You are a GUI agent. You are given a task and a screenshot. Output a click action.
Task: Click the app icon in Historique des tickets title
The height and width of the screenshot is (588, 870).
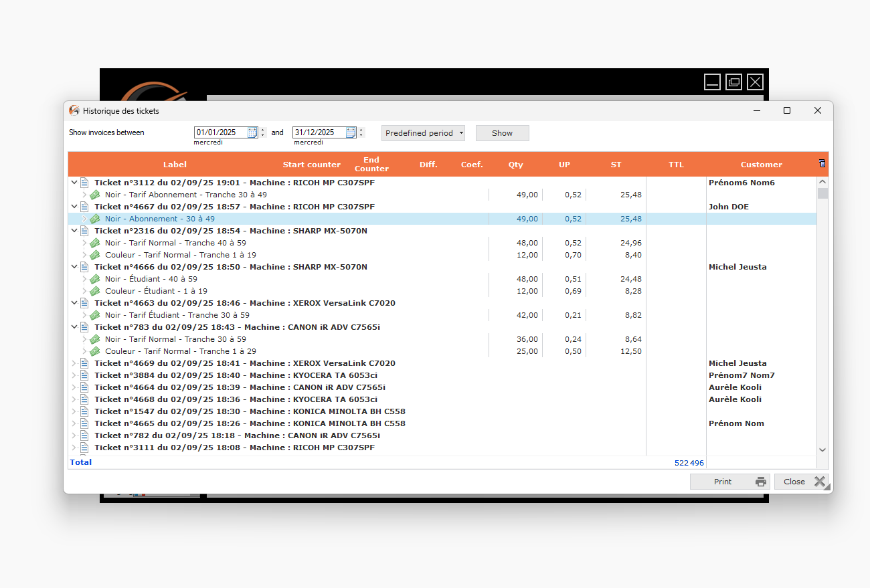pos(74,110)
